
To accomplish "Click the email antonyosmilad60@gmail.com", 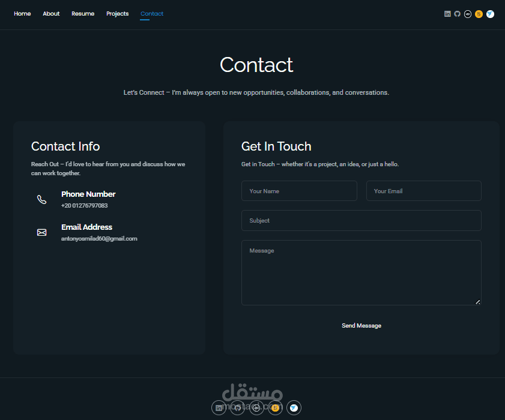I will point(99,238).
